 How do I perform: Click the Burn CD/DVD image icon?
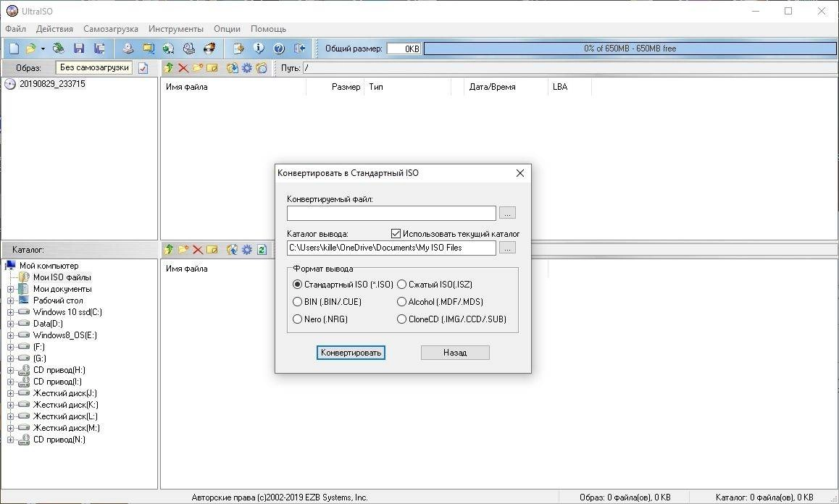click(x=209, y=48)
